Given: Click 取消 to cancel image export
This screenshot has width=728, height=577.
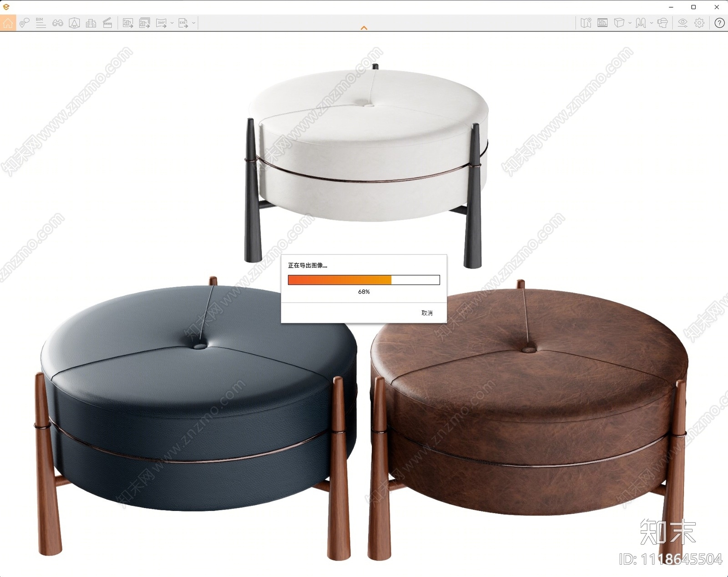Looking at the screenshot, I should (x=427, y=313).
